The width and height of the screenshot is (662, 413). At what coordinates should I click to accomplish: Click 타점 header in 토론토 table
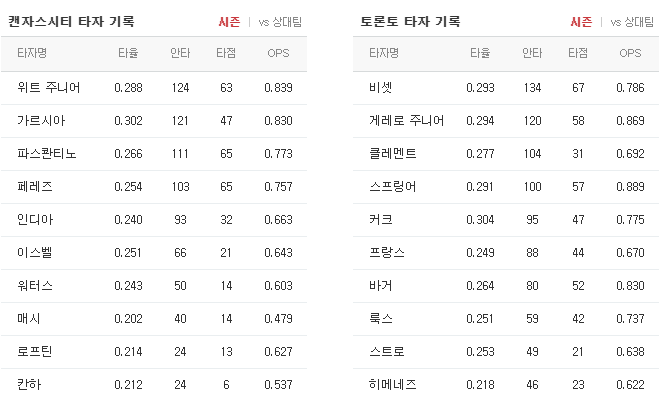click(578, 53)
